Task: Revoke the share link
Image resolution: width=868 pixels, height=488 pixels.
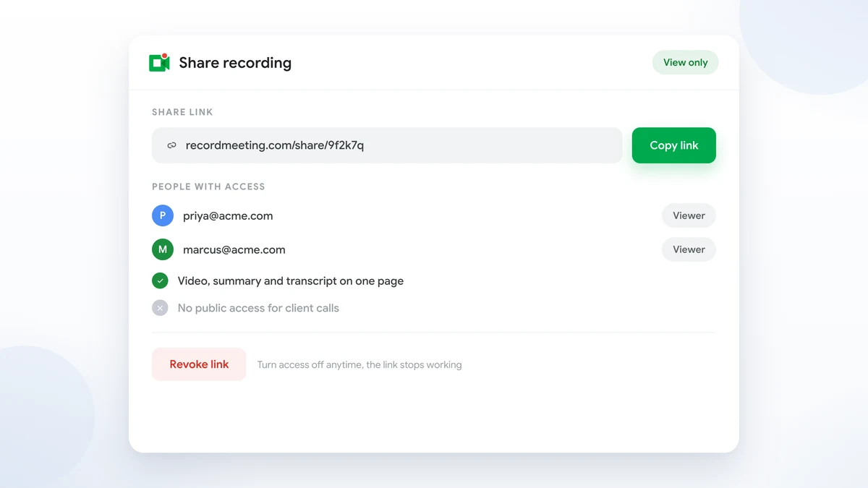Action: tap(199, 364)
